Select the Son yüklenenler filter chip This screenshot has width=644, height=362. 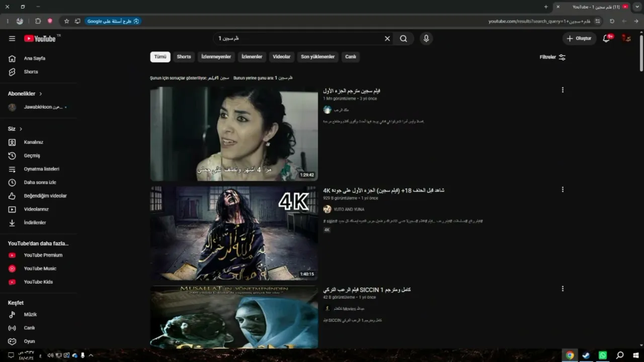coord(317,57)
